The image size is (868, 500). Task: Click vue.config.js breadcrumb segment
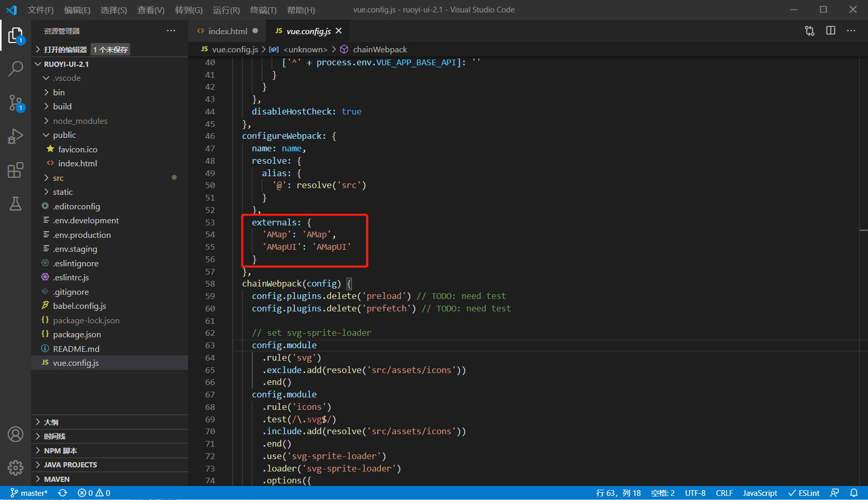coord(230,50)
